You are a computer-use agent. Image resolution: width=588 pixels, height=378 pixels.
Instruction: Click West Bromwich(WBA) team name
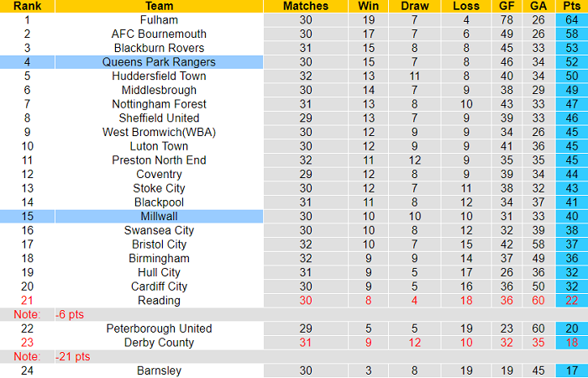159,132
